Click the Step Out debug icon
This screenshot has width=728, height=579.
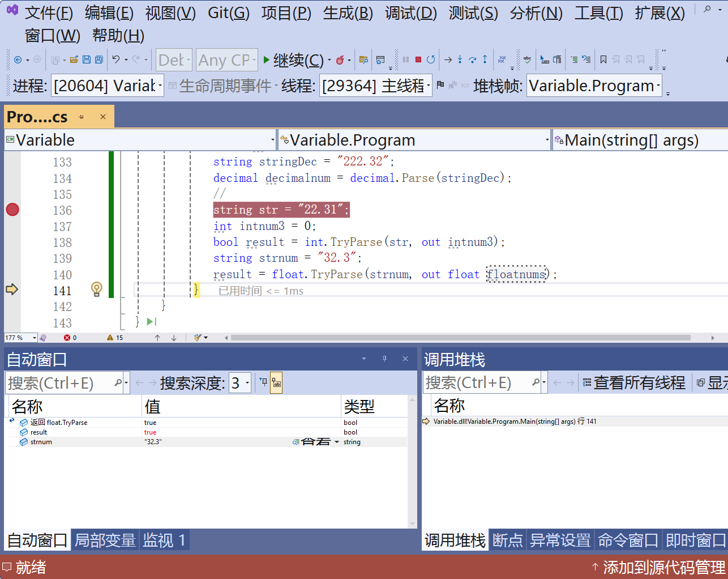(485, 60)
